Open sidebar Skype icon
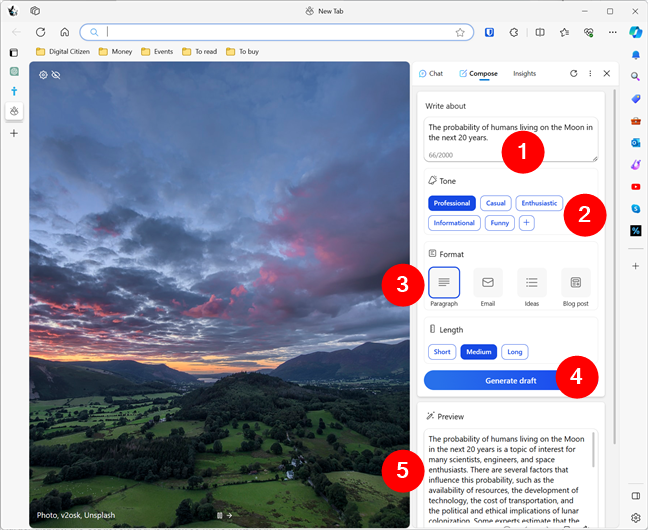Image resolution: width=648 pixels, height=530 pixels. pyautogui.click(x=636, y=208)
